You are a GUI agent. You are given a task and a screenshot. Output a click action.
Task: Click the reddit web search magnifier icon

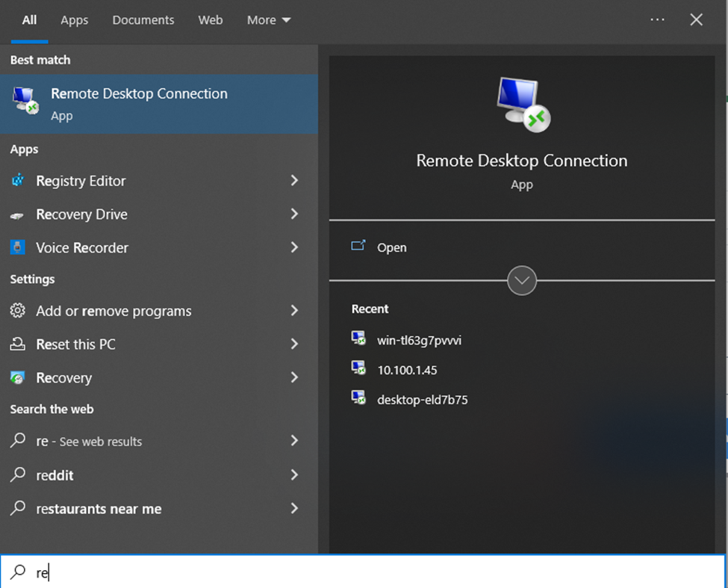[x=18, y=475]
